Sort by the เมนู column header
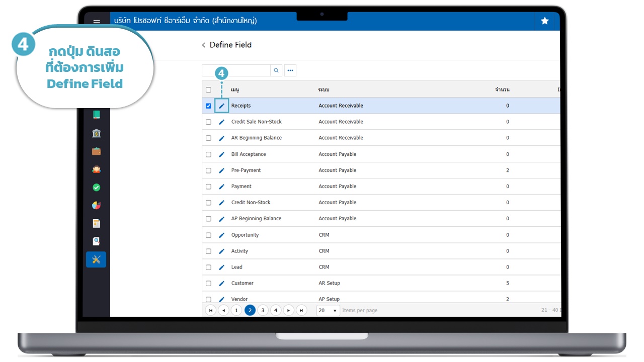The image size is (644, 362). pos(235,90)
